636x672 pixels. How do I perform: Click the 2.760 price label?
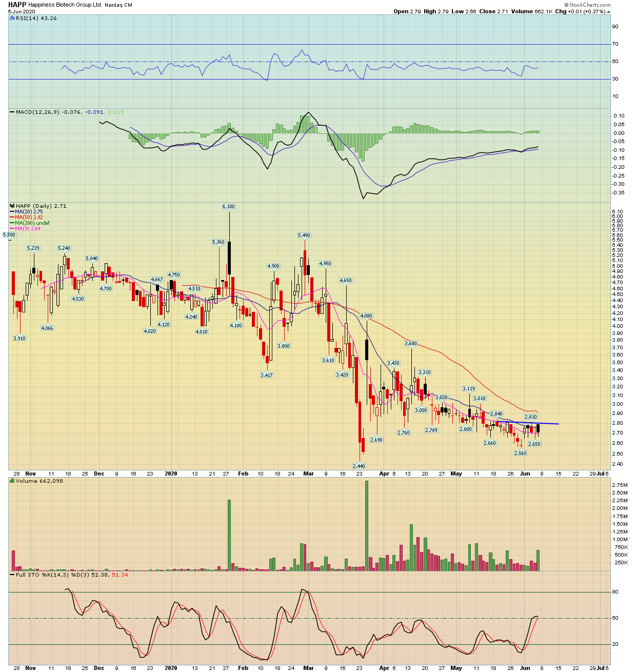coord(404,432)
